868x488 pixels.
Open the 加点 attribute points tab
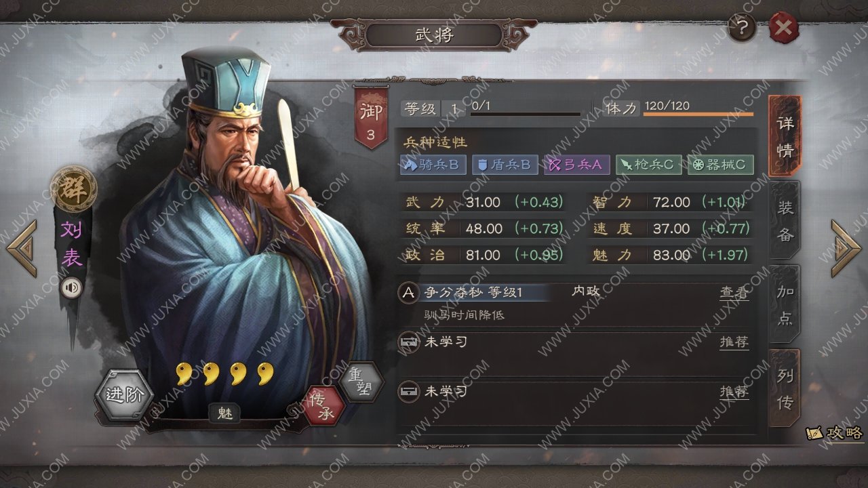coord(785,304)
